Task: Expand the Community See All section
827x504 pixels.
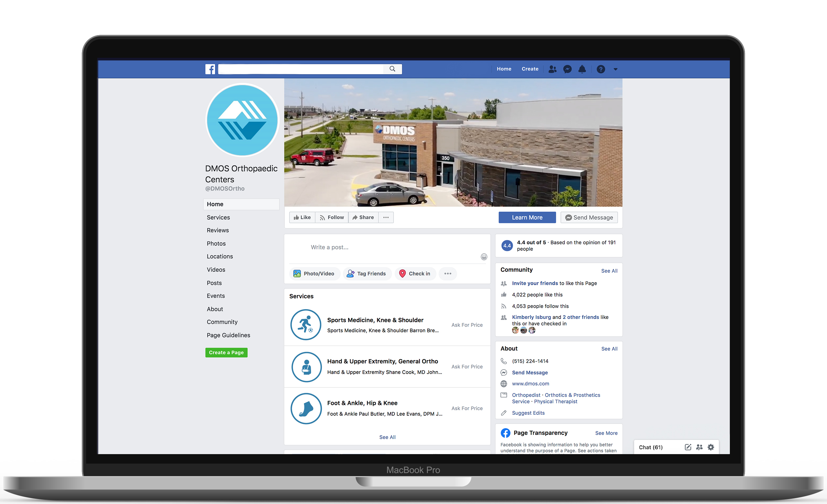Action: pos(610,271)
